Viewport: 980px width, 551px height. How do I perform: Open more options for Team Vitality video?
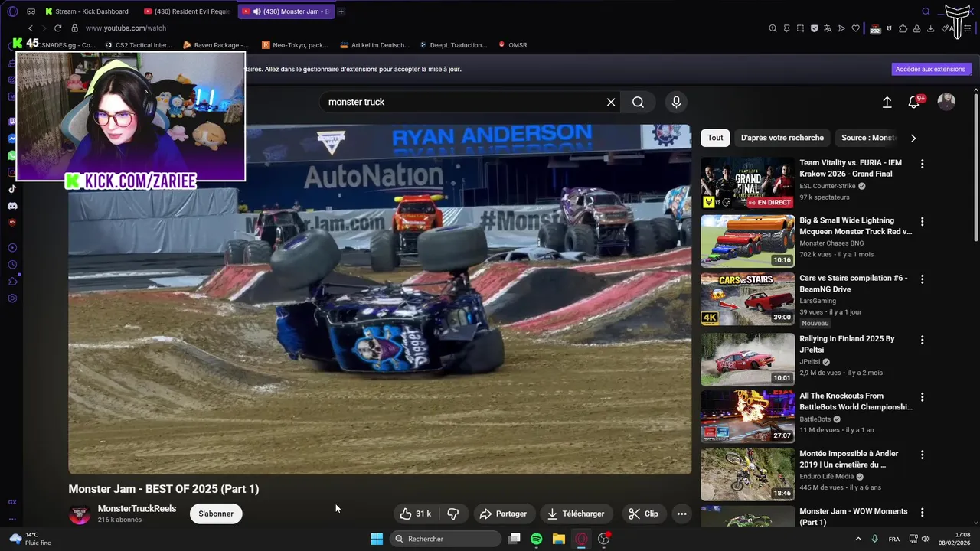pos(922,164)
